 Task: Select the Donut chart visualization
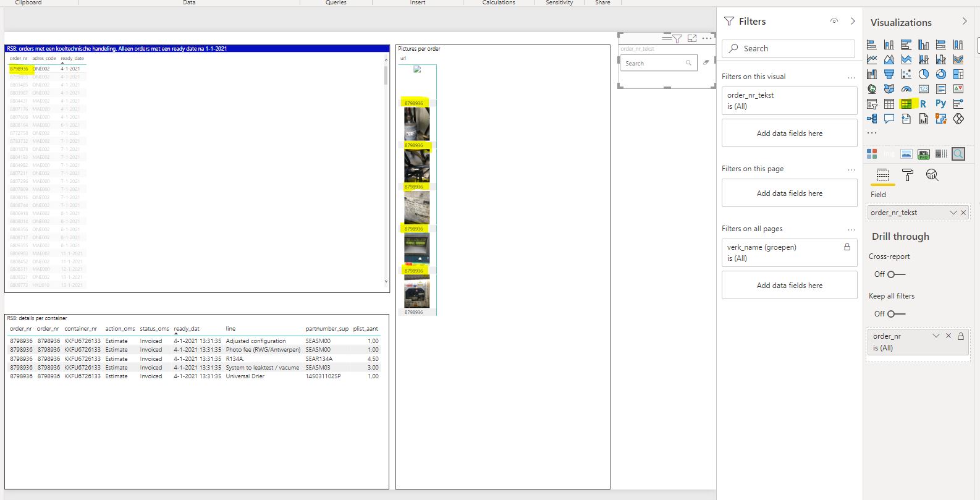pos(941,74)
